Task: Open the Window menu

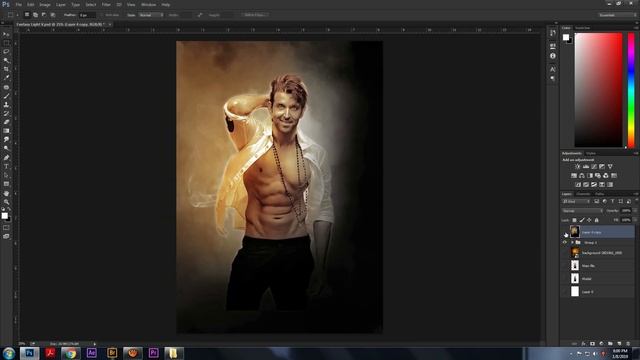Action: tap(148, 4)
